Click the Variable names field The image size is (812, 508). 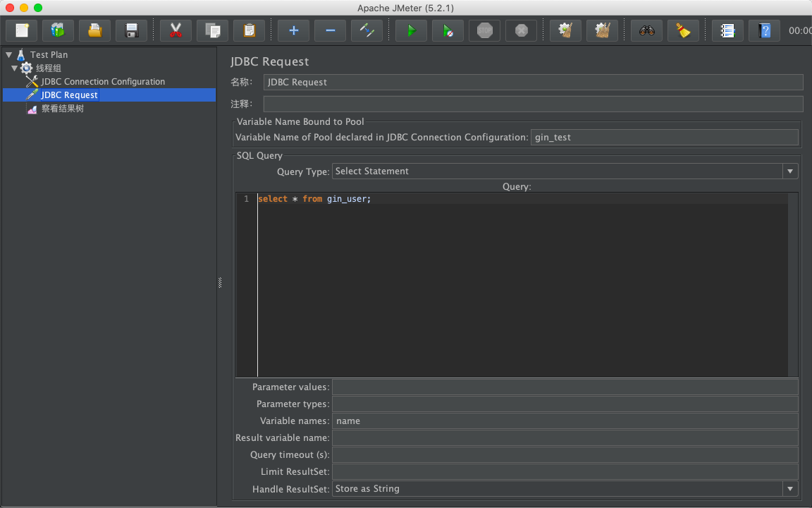[x=565, y=421]
